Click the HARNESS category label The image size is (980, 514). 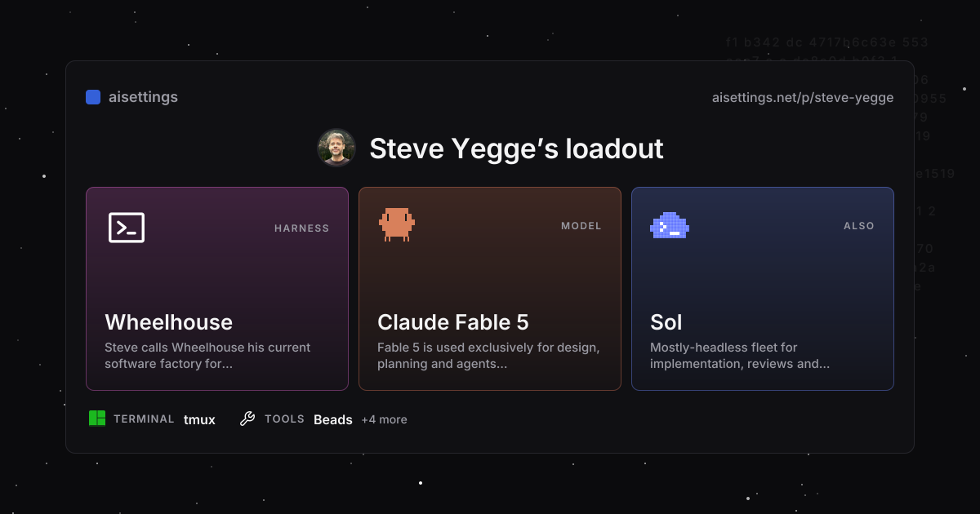point(301,228)
